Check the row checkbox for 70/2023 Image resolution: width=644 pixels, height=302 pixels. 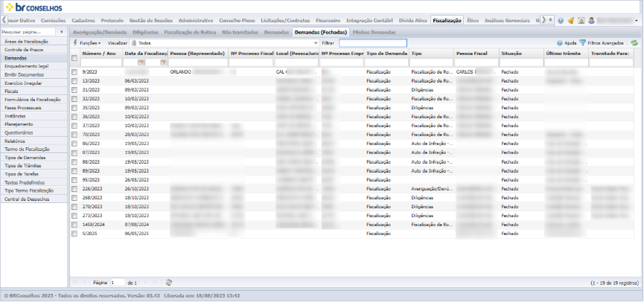coord(74,135)
